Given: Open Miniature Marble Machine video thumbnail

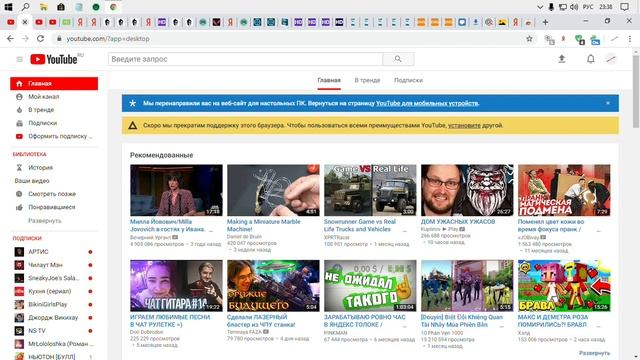Looking at the screenshot, I should [273, 190].
